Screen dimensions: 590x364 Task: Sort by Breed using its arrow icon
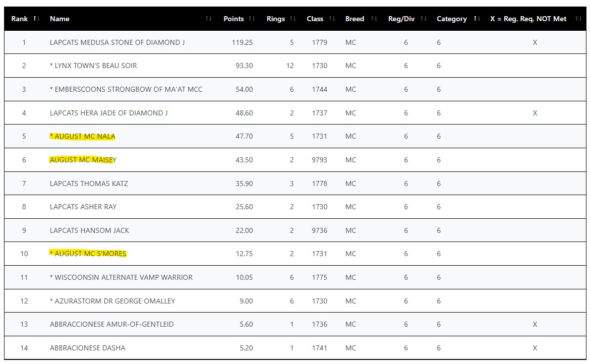click(x=374, y=19)
